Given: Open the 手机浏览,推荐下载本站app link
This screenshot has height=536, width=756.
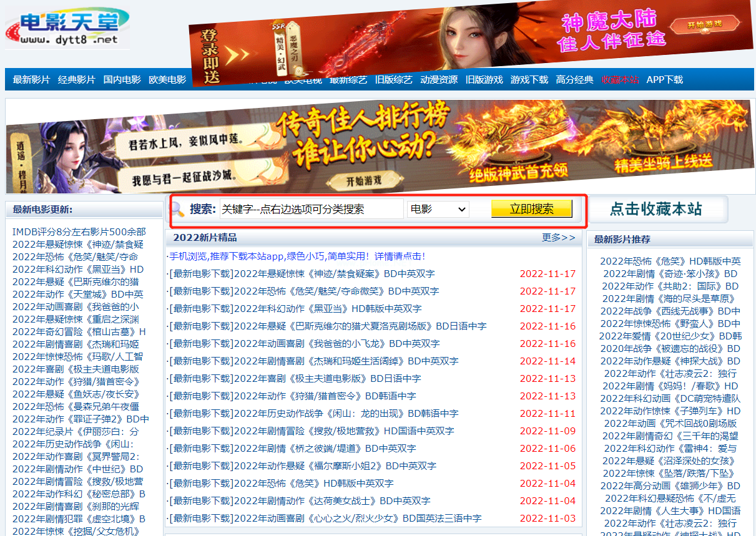Looking at the screenshot, I should [x=297, y=256].
